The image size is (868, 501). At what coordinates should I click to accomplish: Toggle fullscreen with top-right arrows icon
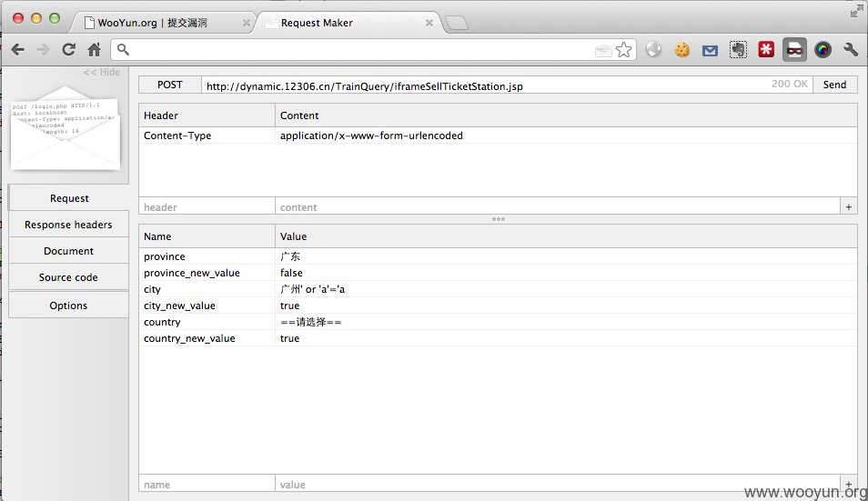856,11
